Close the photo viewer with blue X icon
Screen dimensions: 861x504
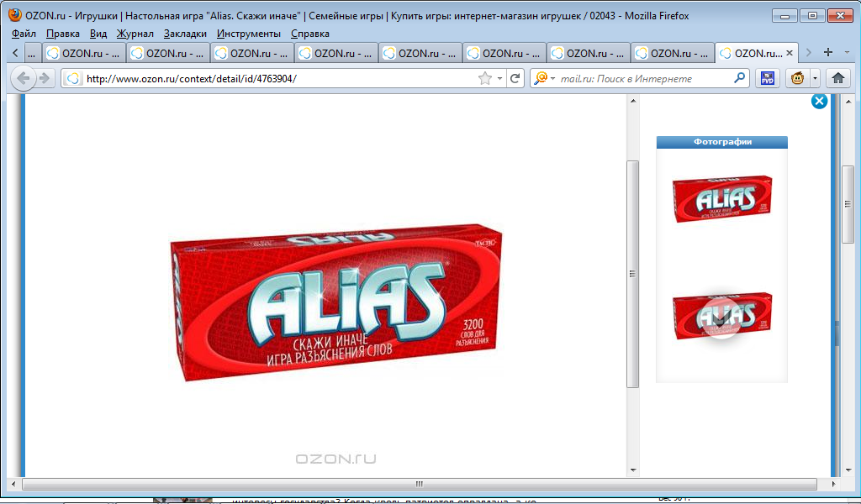coord(819,101)
